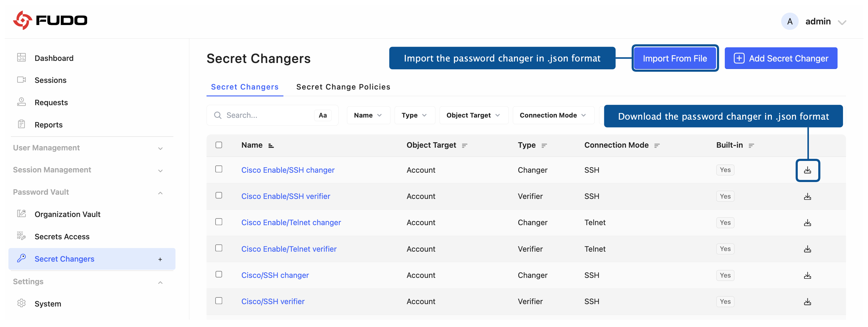
Task: Download the Cisco Enable/Telnet verifier
Action: point(807,249)
